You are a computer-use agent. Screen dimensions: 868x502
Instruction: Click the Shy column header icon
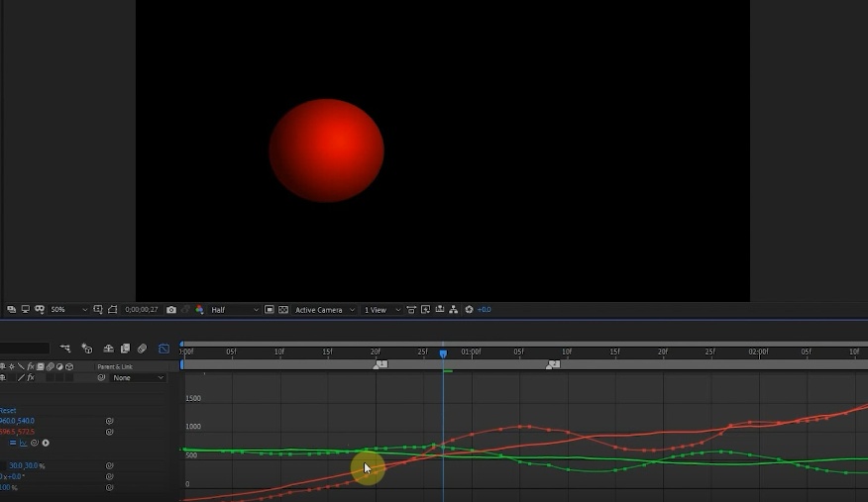2,366
